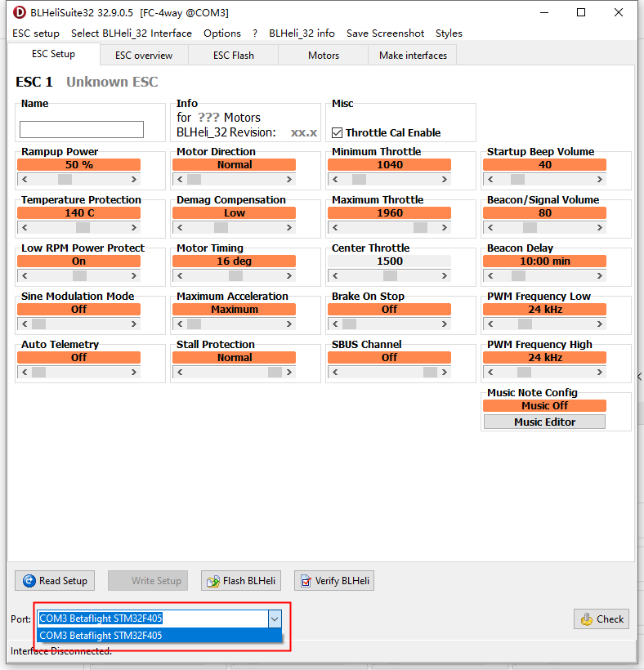
Task: Increase Maximum Acceleration with right arrow
Action: pos(289,324)
